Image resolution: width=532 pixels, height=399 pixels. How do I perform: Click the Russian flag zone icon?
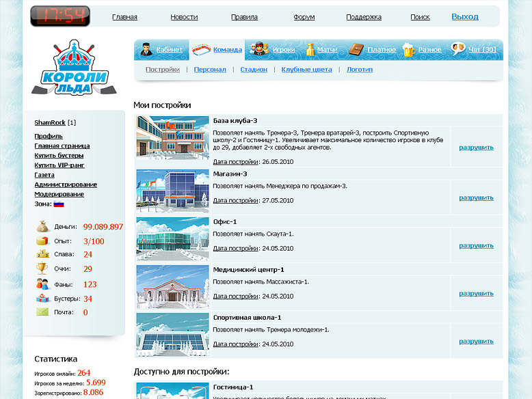point(59,204)
